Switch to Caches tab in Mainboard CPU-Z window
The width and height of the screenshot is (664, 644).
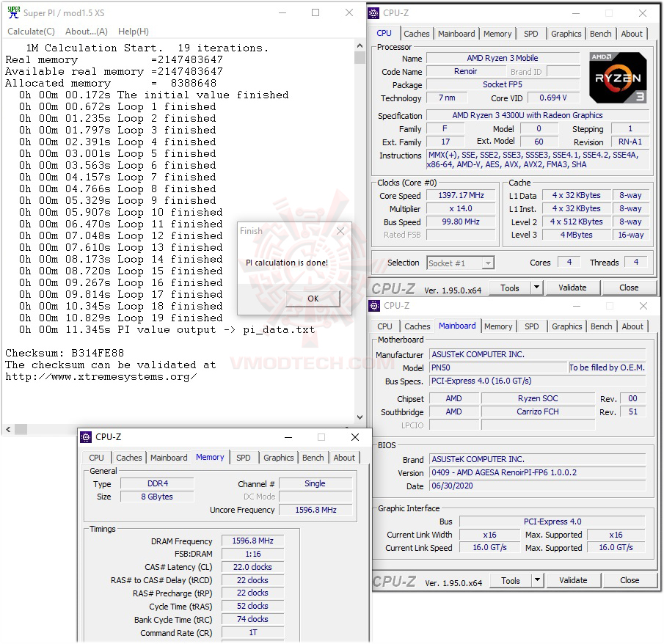(417, 326)
